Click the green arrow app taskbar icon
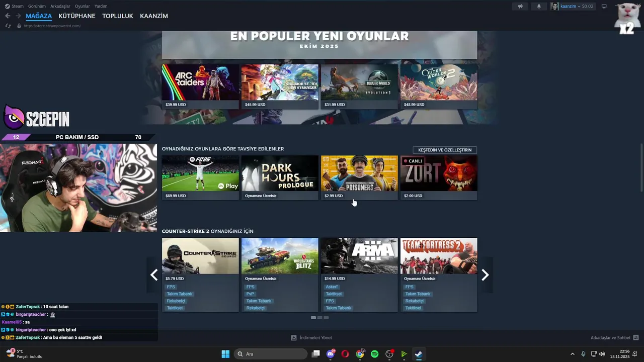Image resolution: width=644 pixels, height=362 pixels. click(x=404, y=354)
